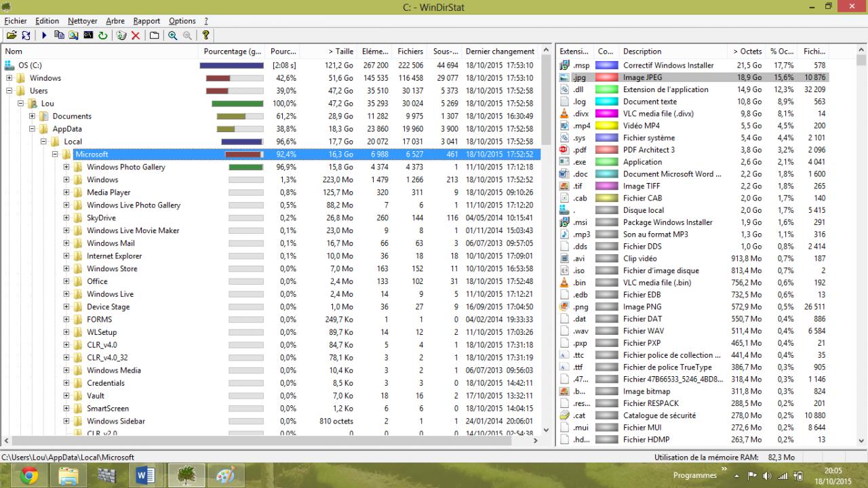Sort tree by Fichiers column header
Image resolution: width=868 pixels, height=488 pixels.
click(x=410, y=52)
